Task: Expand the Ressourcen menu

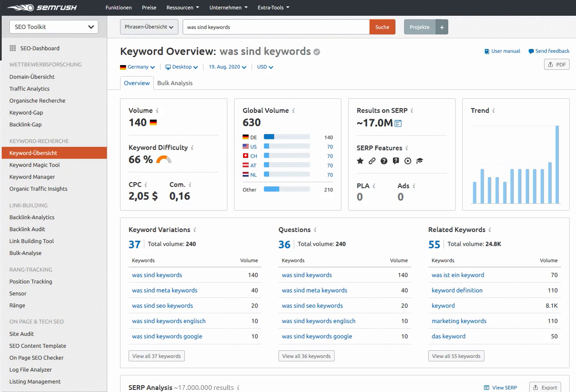Action: point(182,8)
